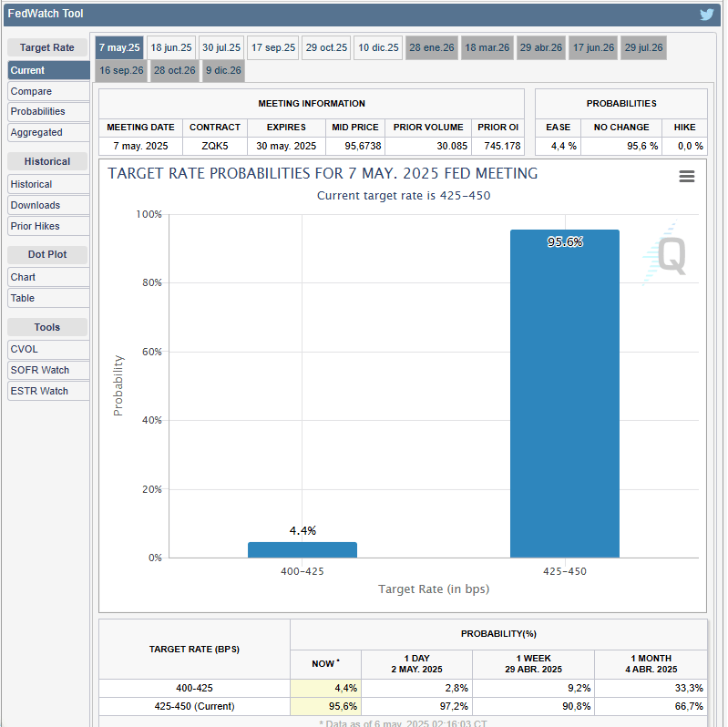Click the 95.6% bar for 425-450
728x727 pixels.
click(x=565, y=394)
